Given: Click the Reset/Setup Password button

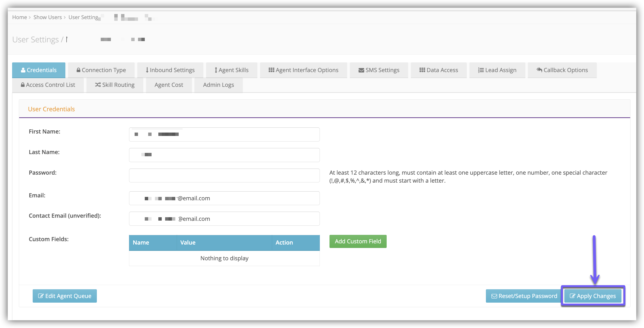Looking at the screenshot, I should (x=524, y=296).
